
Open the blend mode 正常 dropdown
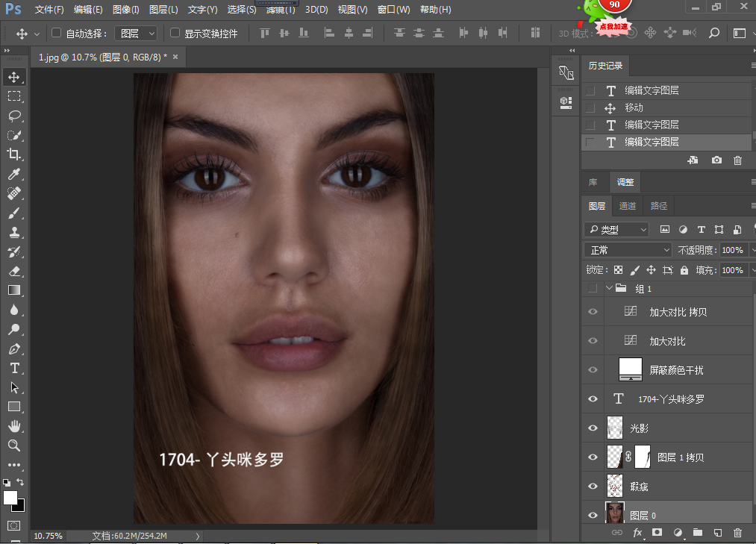click(628, 250)
